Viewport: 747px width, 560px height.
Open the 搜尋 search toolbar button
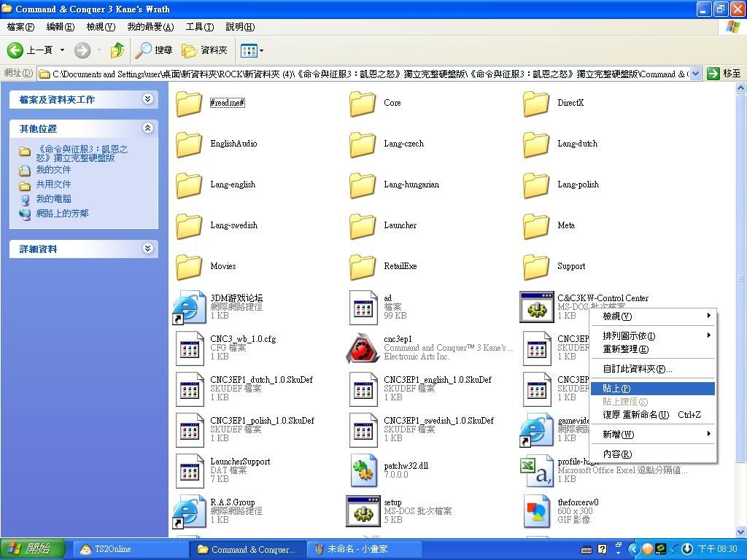[x=154, y=50]
